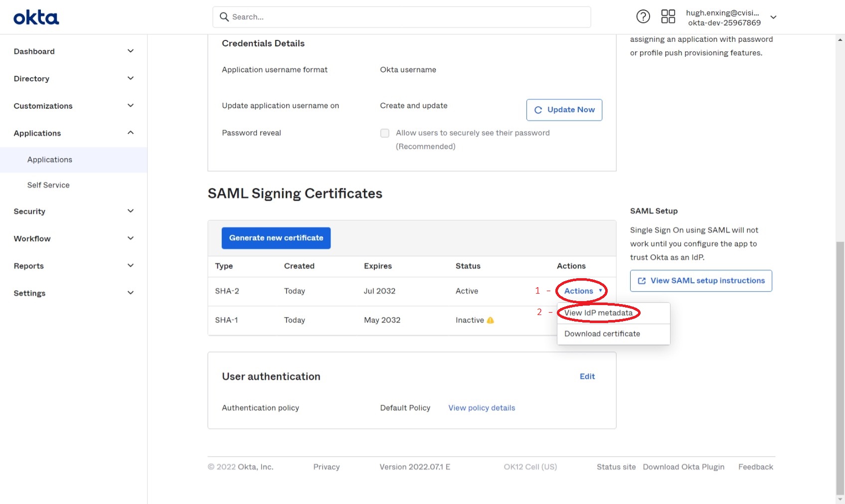Click the Okta logo
845x504 pixels.
tap(36, 18)
